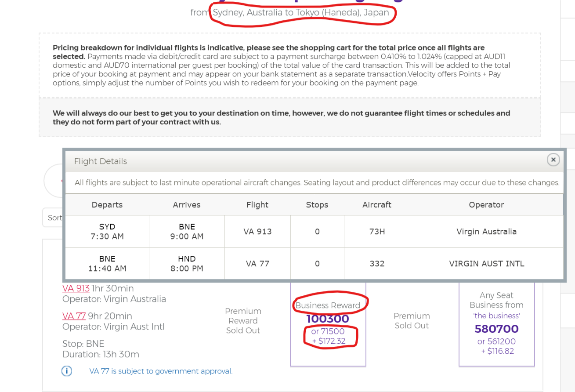Click the 'or 71500 + $172.32' points plus pay option
The height and width of the screenshot is (392, 575).
[x=328, y=336]
